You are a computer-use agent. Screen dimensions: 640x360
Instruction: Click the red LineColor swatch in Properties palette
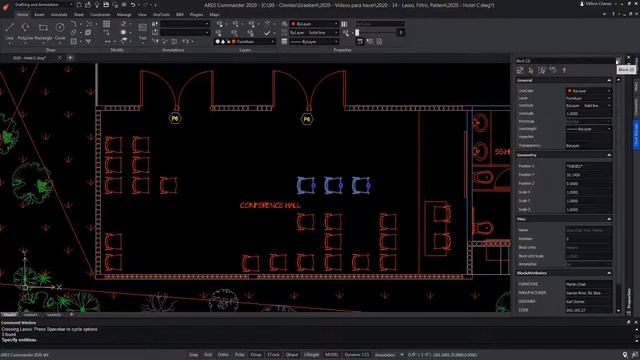(x=569, y=91)
